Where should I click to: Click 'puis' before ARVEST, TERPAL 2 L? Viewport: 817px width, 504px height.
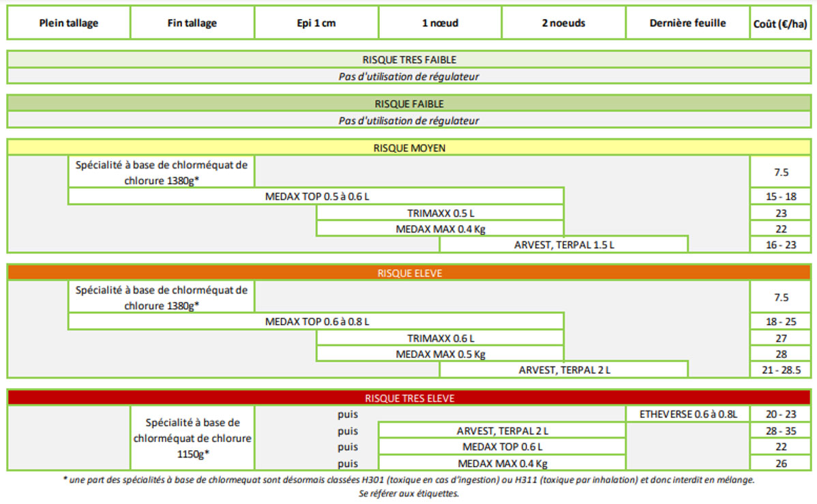[348, 431]
